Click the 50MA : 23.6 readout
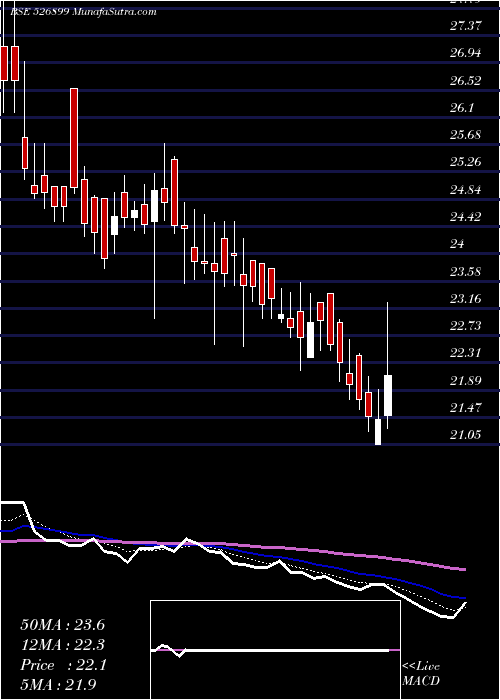This screenshot has height=700, width=500. pos(62,625)
